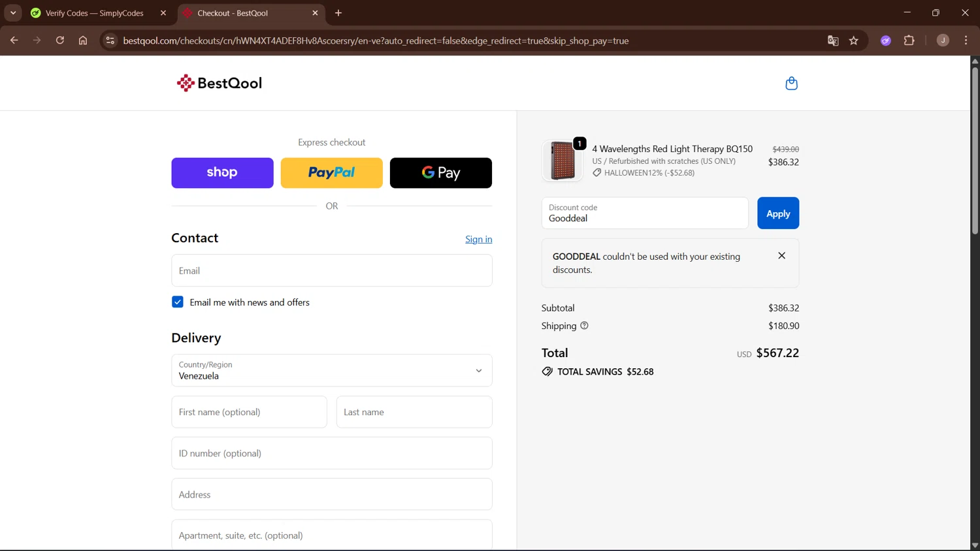Open the browser home page
This screenshot has height=551, width=980.
coord(83,40)
